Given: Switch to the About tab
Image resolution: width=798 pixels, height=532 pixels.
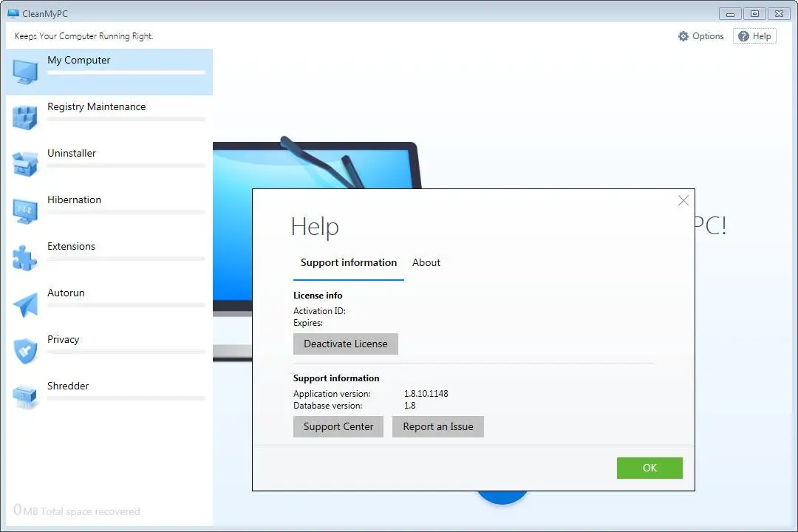Looking at the screenshot, I should tap(426, 263).
